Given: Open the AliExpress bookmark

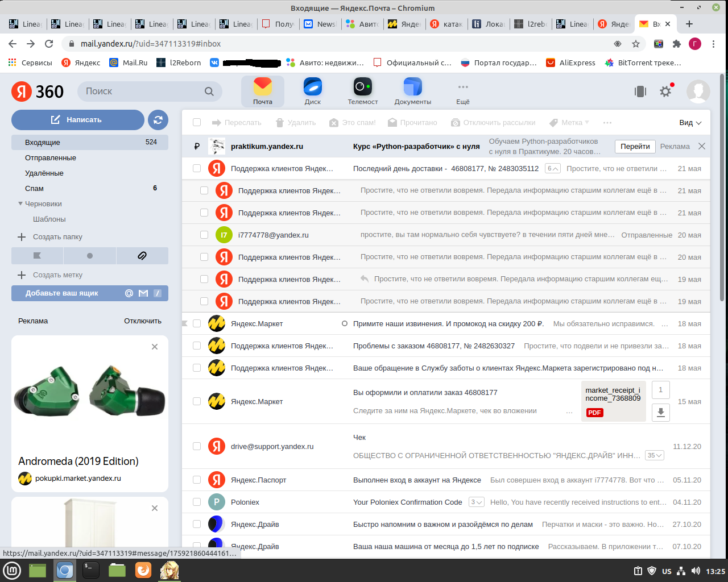Looking at the screenshot, I should (x=571, y=63).
